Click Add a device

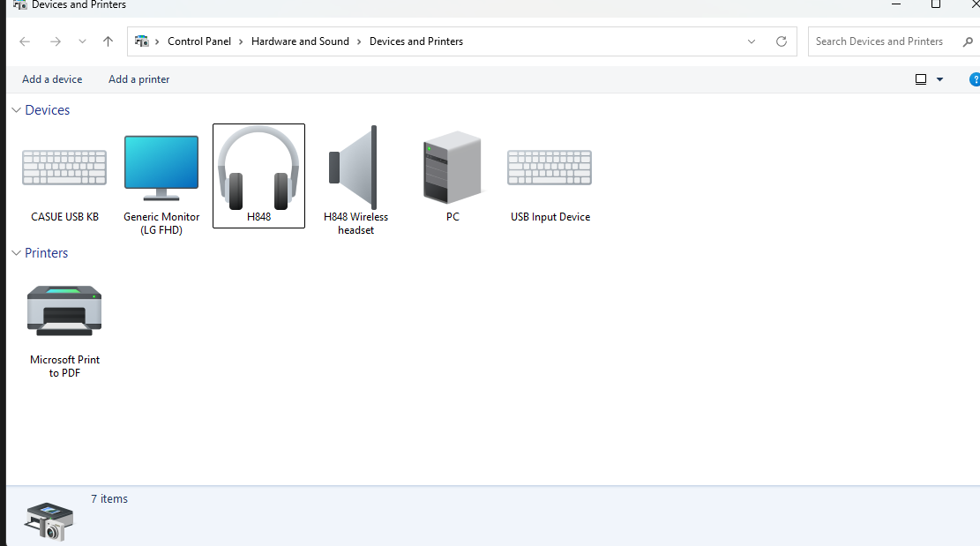pos(53,79)
